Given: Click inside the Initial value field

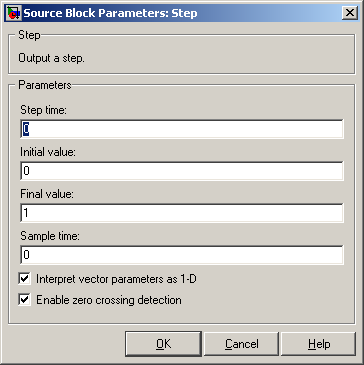Looking at the screenshot, I should pos(182,171).
